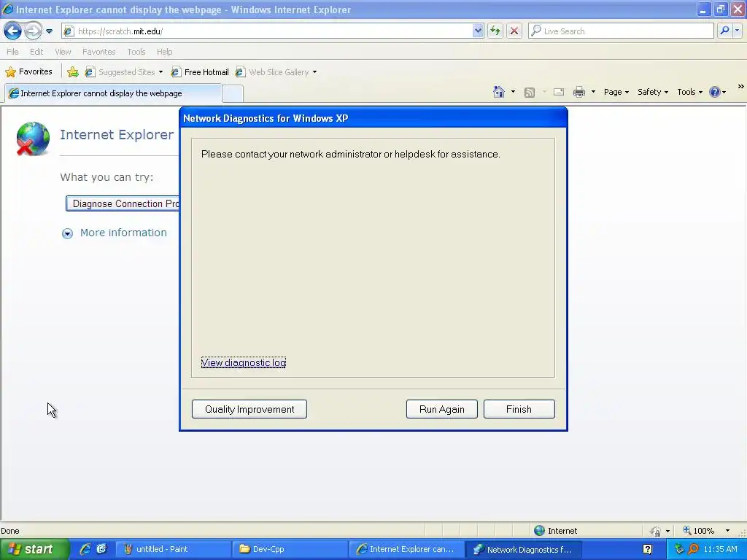Click the Refresh page icon
747x560 pixels.
pos(495,31)
